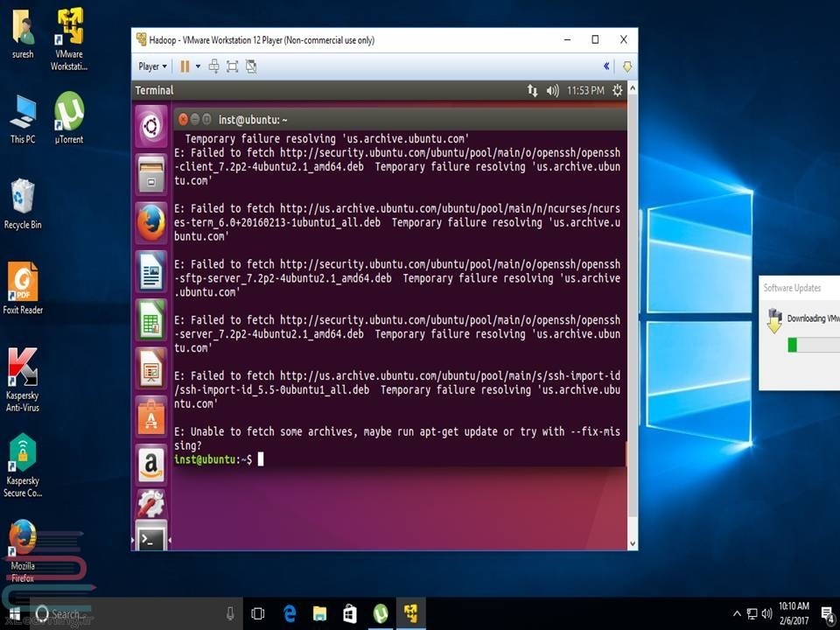
Task: Open Ubuntu Software Center launcher icon
Action: (150, 416)
